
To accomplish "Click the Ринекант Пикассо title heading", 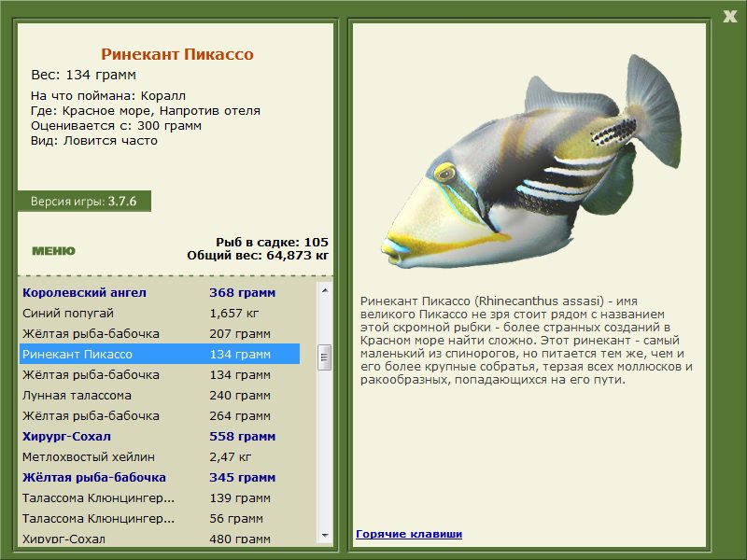I will tap(177, 54).
